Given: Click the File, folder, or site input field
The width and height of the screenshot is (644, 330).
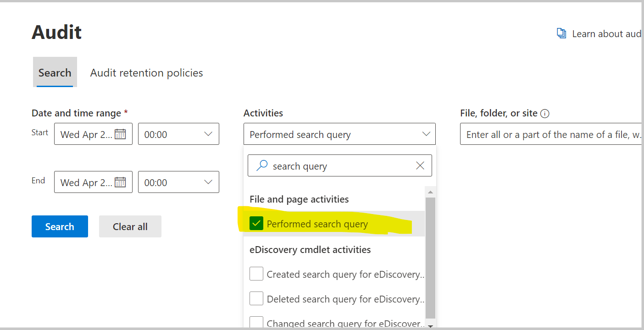Looking at the screenshot, I should 550,134.
